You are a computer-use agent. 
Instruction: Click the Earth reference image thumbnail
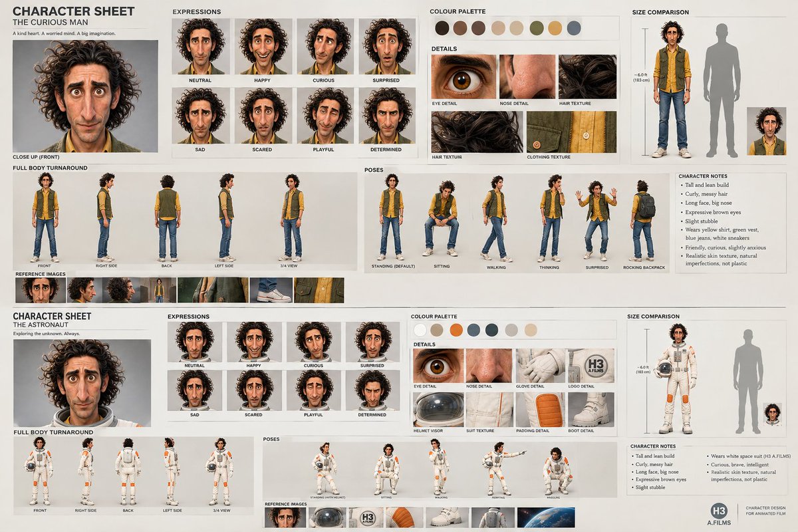pos(545,517)
